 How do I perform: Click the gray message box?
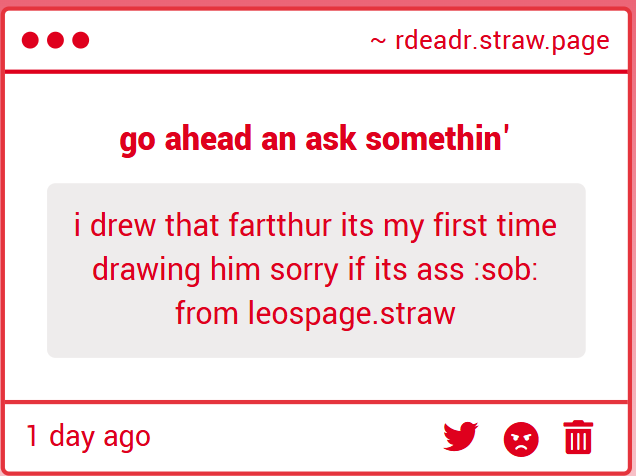(316, 340)
